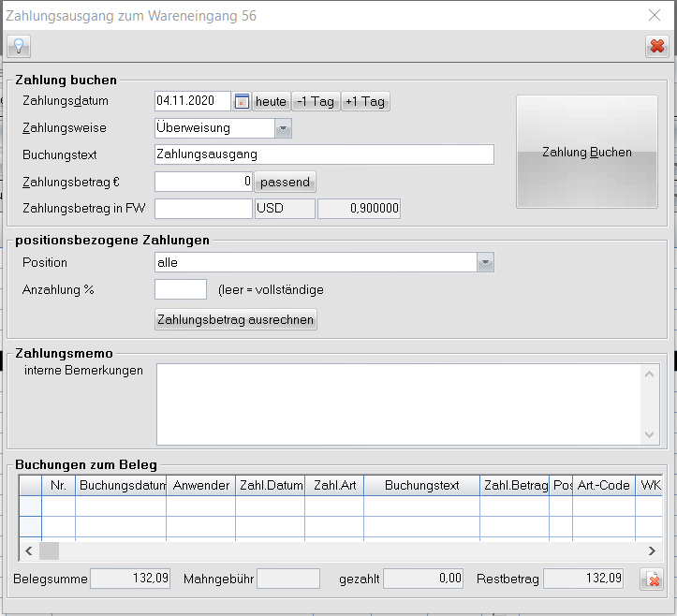Click the Zahlungsbetrag € input field
The width and height of the screenshot is (677, 616).
tap(203, 182)
